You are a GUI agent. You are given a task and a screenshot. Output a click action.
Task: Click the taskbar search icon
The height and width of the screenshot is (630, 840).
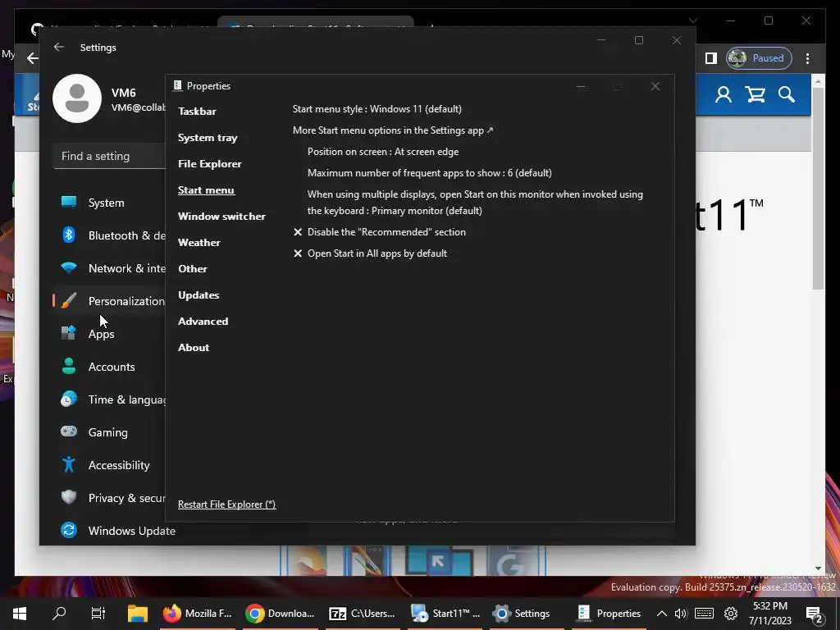pyautogui.click(x=59, y=614)
